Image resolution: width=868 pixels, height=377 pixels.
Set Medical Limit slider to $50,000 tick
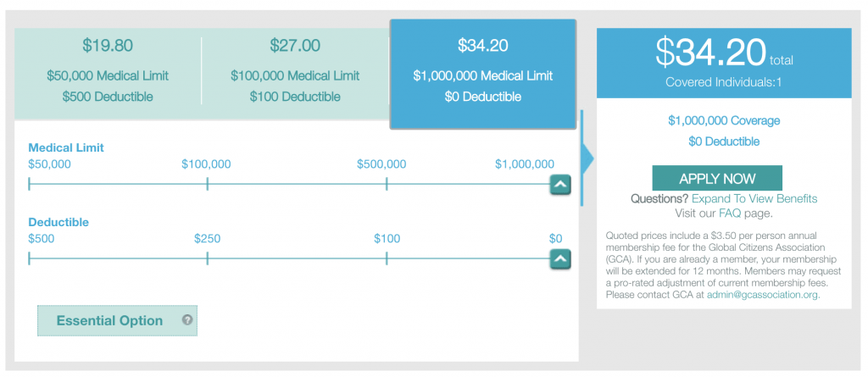30,184
